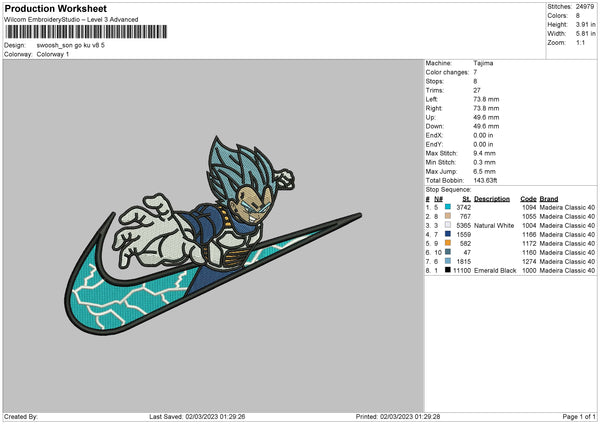The width and height of the screenshot is (600, 424).
Task: Click the Machine value 'Tajima'
Action: pos(483,63)
